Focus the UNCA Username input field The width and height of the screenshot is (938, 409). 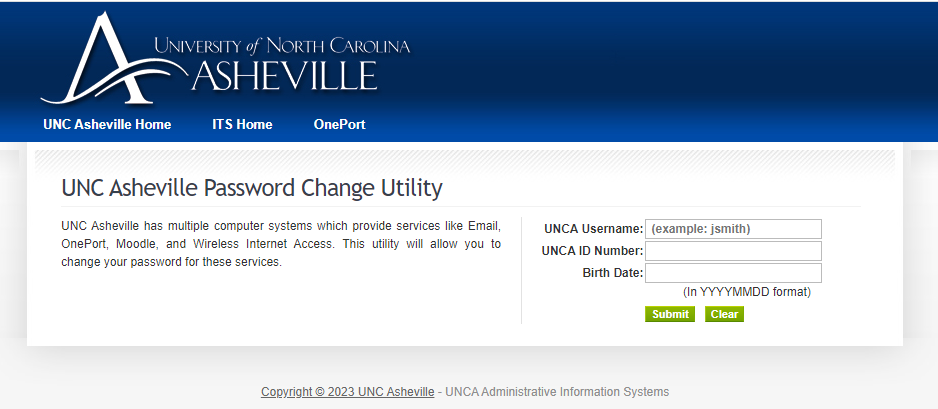pos(733,229)
